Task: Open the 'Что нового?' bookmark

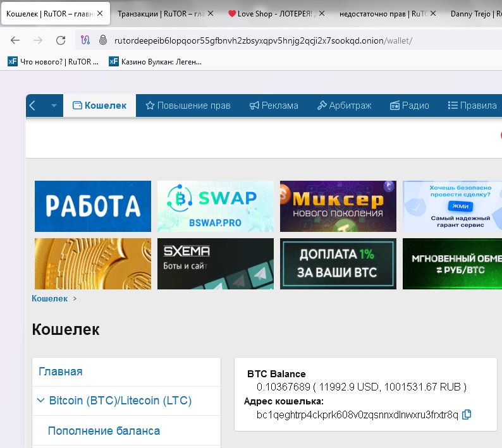Action: pos(53,61)
